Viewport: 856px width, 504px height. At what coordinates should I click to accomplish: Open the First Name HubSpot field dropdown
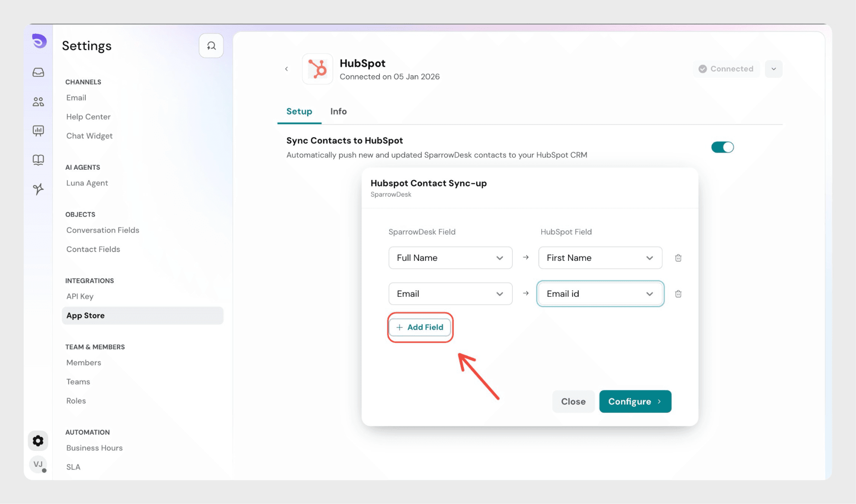tap(600, 258)
